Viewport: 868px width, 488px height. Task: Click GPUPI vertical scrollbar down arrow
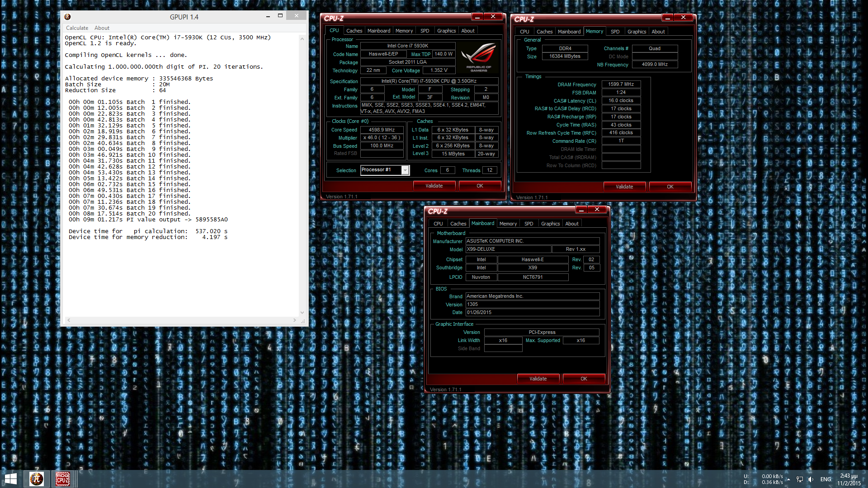pyautogui.click(x=302, y=312)
